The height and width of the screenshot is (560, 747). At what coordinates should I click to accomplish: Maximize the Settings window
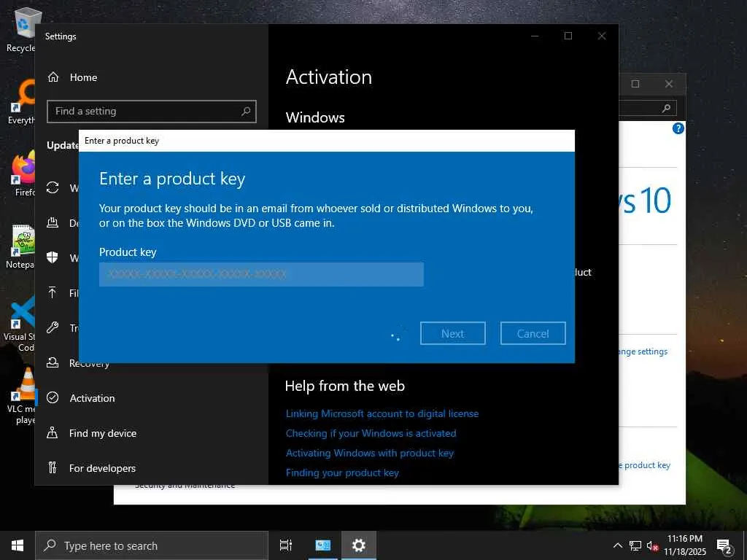(568, 36)
